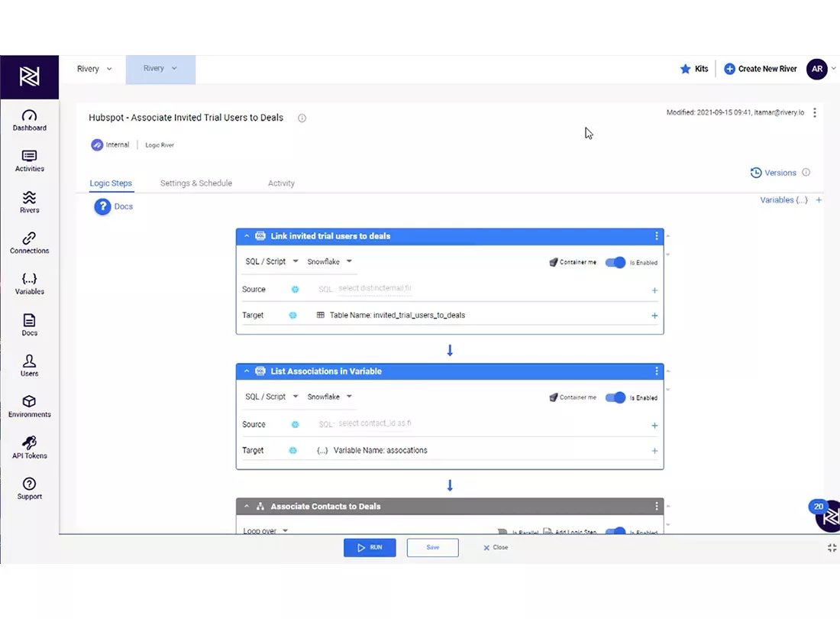Open the Loop over dropdown
Viewport: 840px width, 619px height.
coord(266,530)
